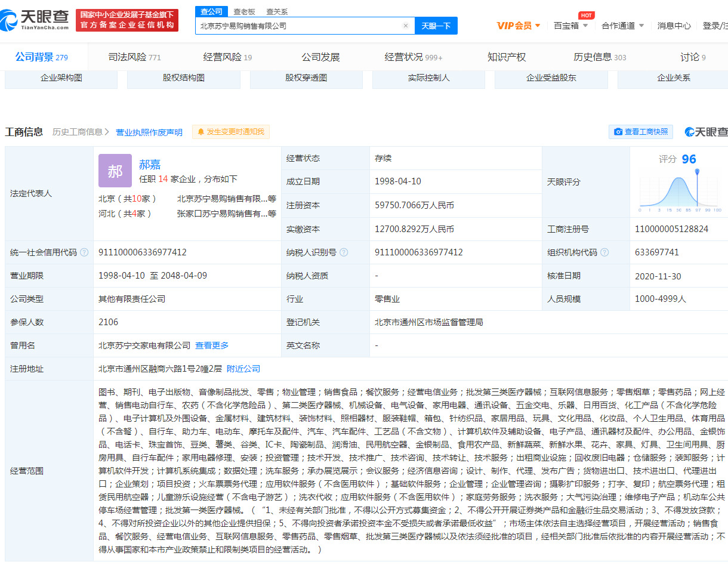This screenshot has height=565, width=728.
Task: Click the business status 存续
Action: pyautogui.click(x=382, y=158)
